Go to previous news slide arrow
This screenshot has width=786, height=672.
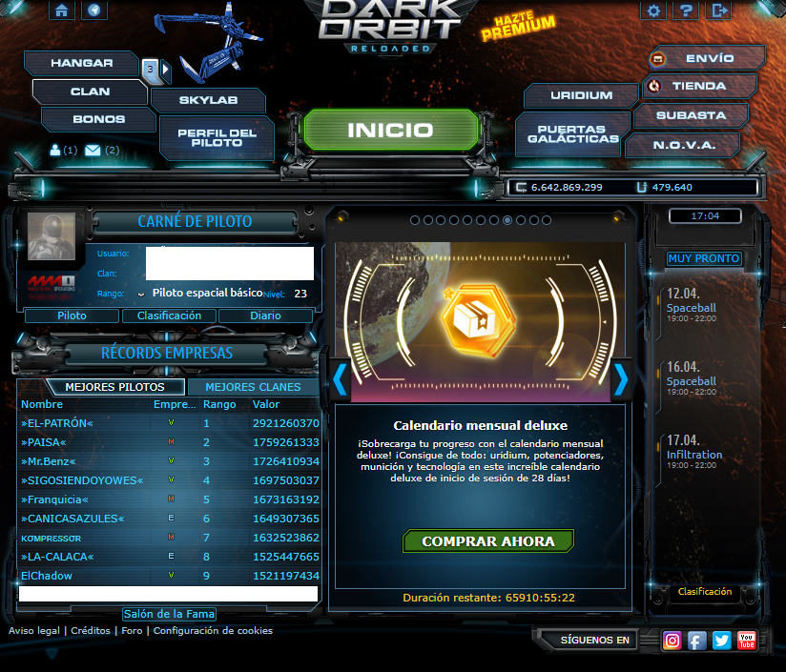click(340, 379)
